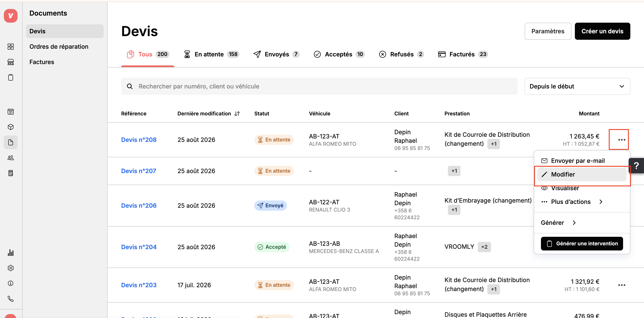This screenshot has width=644, height=318.
Task: Open the Devis n°206 link
Action: point(139,206)
